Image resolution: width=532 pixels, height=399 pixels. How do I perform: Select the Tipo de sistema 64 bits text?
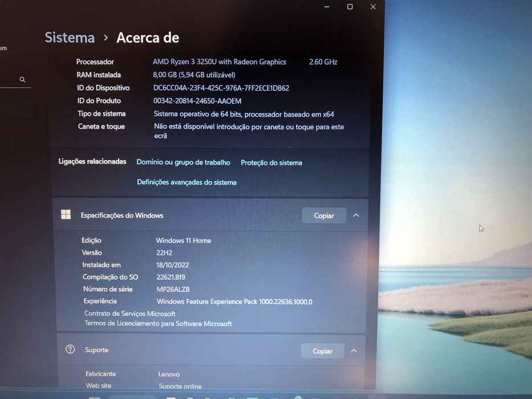(x=244, y=114)
